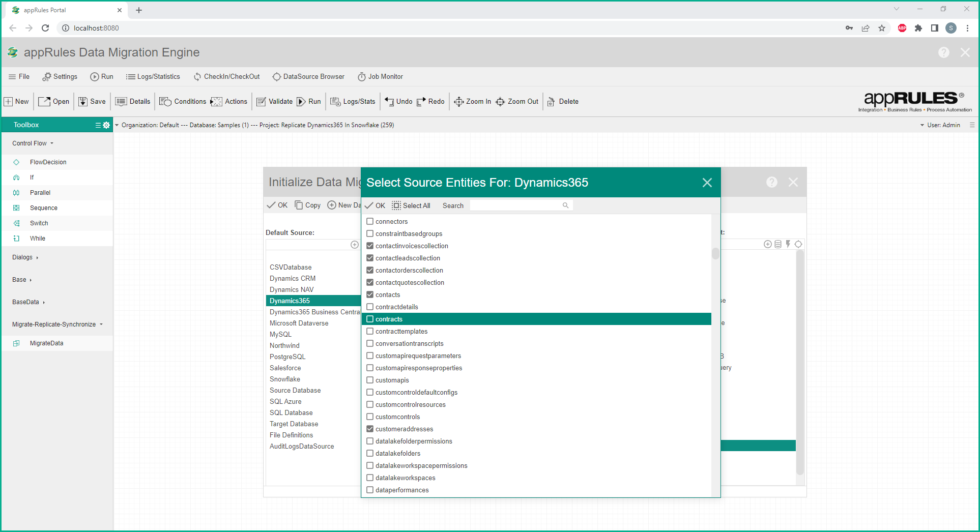980x532 pixels.
Task: Open Toolbox settings gear icon
Action: point(106,125)
